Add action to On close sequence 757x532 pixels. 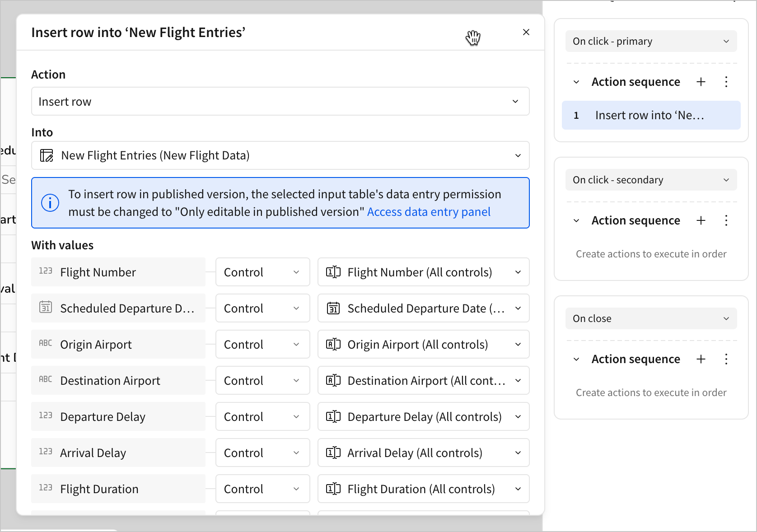(701, 359)
